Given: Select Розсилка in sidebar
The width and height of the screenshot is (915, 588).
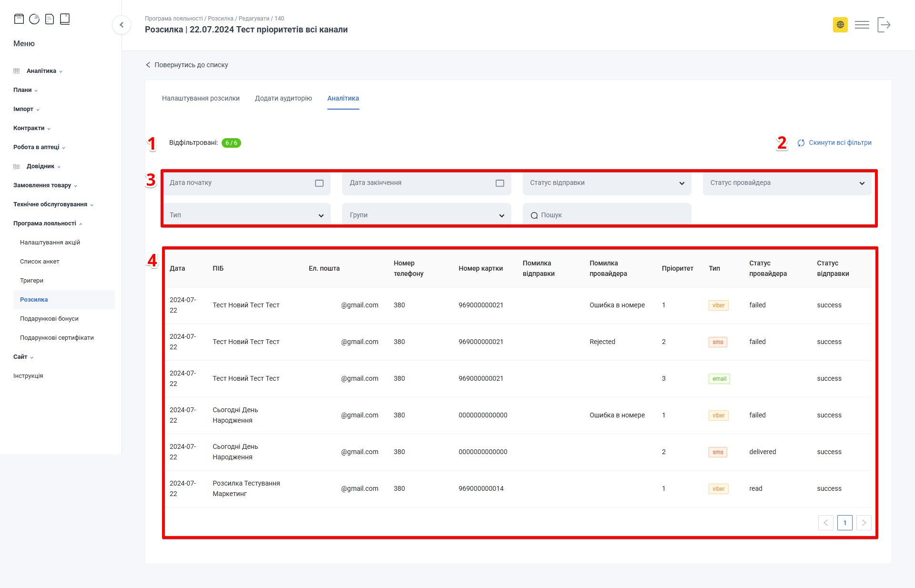Looking at the screenshot, I should point(64,300).
